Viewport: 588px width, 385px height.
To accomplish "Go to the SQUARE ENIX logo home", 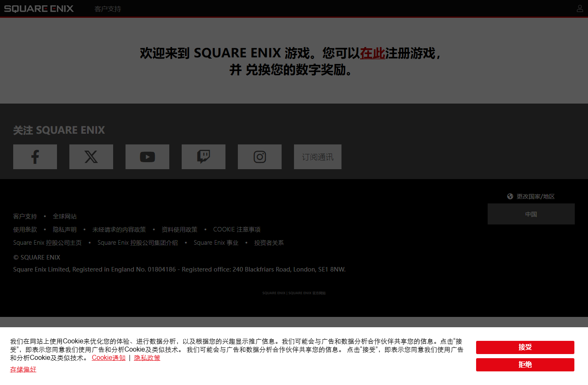I will [39, 9].
